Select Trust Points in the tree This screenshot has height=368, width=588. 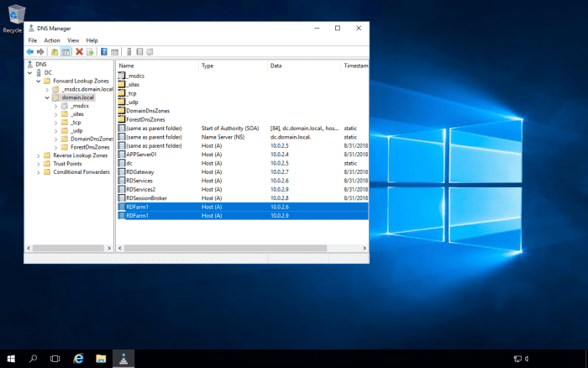point(67,164)
